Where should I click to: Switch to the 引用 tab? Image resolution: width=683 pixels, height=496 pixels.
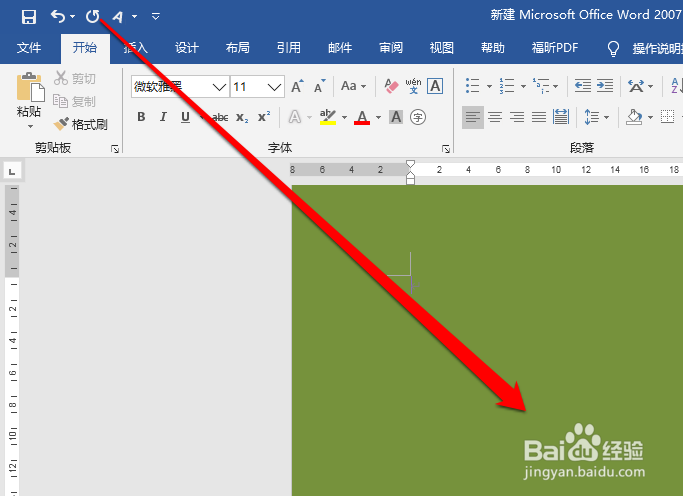point(289,47)
